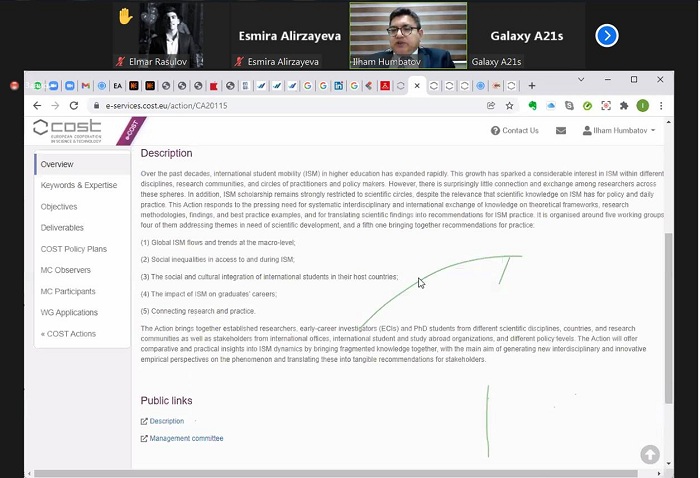Open the Skype extension icon
This screenshot has width=700, height=478.
pos(569,106)
